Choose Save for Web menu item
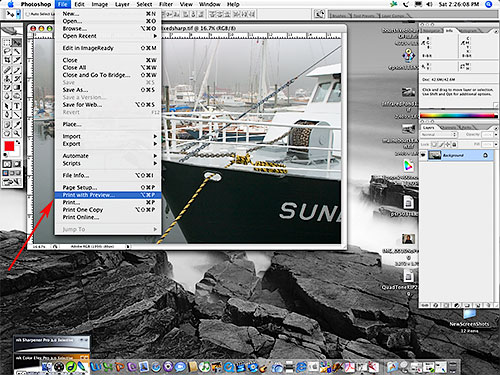Screen dimensions: 500x375 tap(108, 105)
